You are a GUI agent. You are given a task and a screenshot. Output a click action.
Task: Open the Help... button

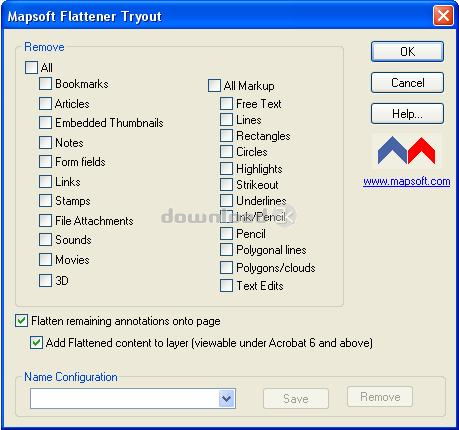point(407,114)
